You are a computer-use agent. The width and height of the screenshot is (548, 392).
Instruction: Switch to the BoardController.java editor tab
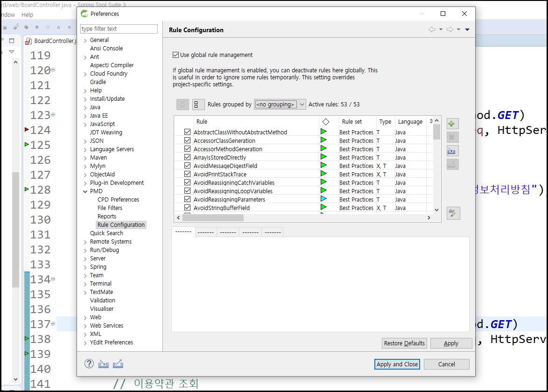click(51, 41)
